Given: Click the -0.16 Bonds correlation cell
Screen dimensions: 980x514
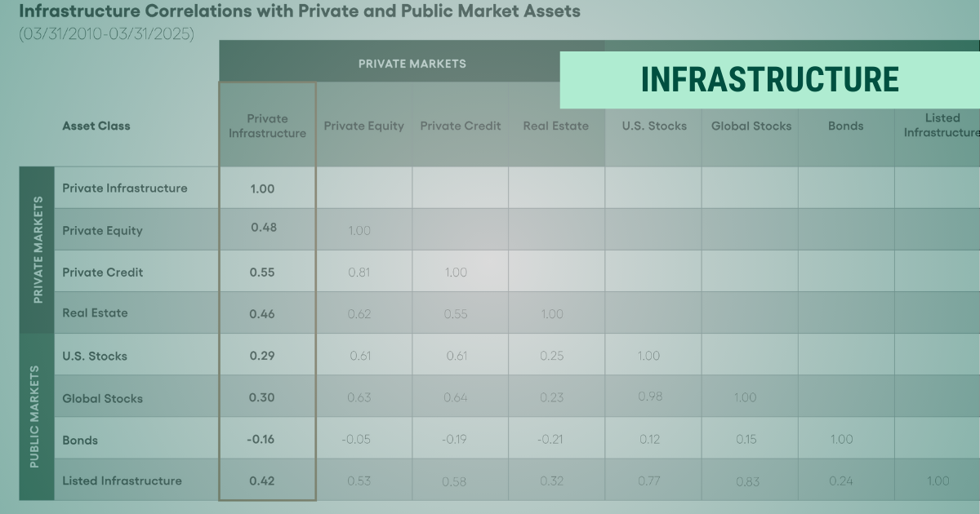Looking at the screenshot, I should click(261, 440).
